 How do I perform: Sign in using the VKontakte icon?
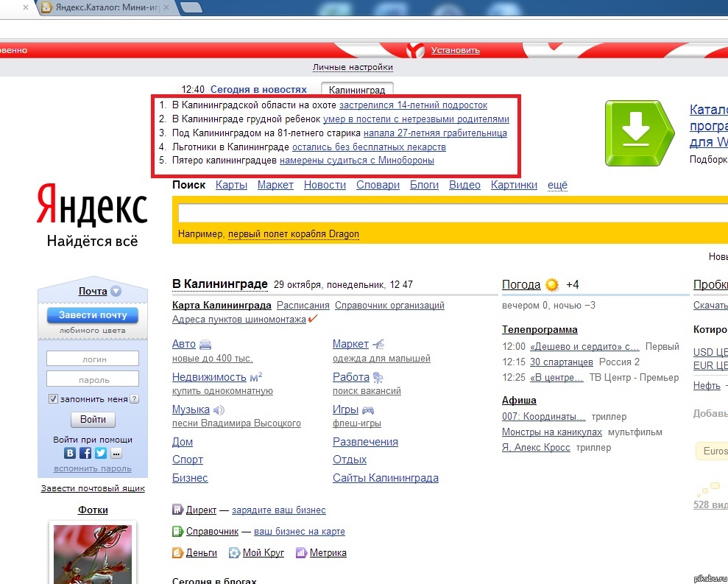(70, 452)
